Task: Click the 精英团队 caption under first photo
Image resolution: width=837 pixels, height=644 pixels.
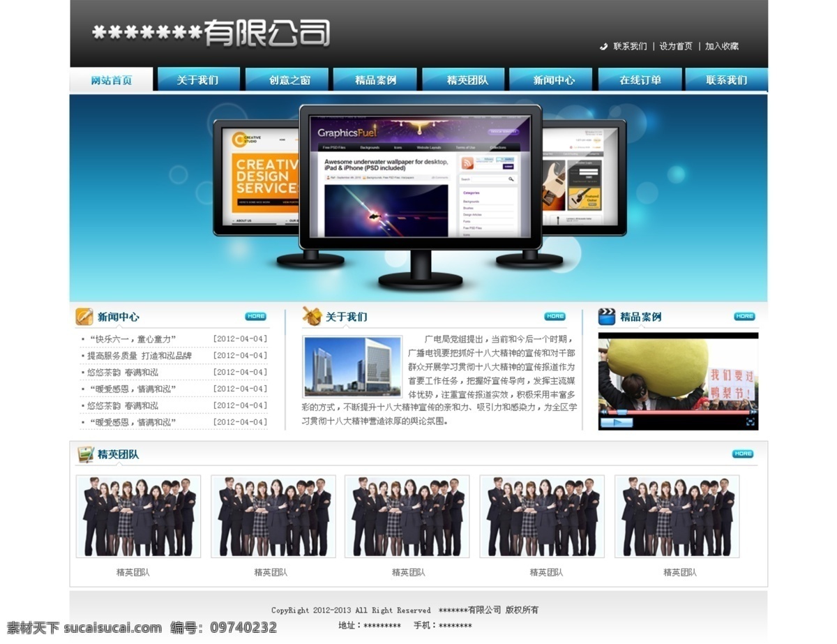Action: click(133, 573)
